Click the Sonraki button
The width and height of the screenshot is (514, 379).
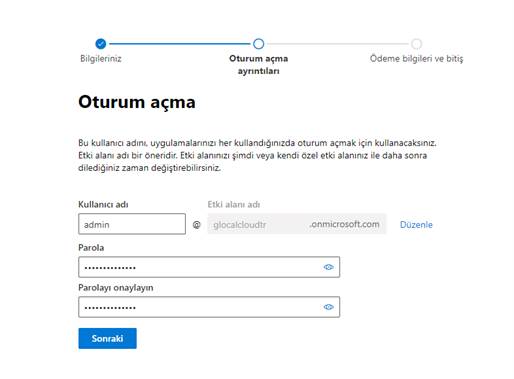pyautogui.click(x=107, y=338)
